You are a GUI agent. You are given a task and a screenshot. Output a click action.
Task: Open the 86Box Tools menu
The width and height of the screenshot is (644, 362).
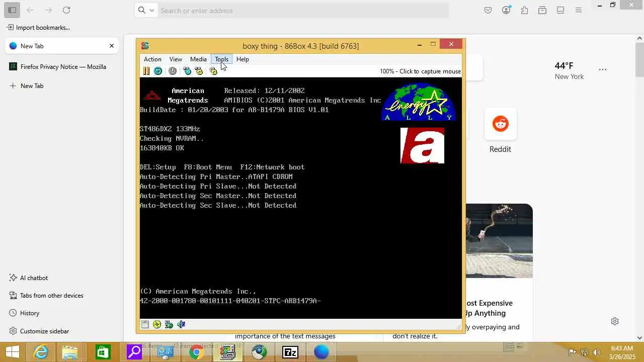221,59
